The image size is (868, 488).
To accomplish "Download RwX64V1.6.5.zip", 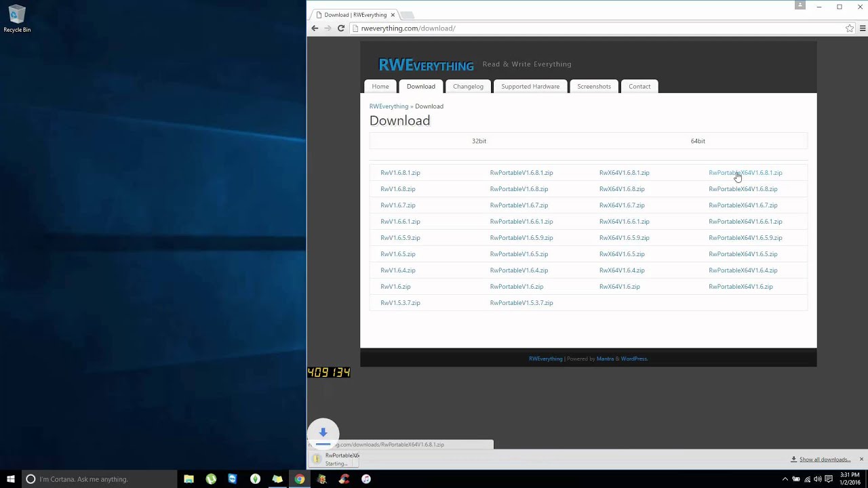I will coord(622,254).
